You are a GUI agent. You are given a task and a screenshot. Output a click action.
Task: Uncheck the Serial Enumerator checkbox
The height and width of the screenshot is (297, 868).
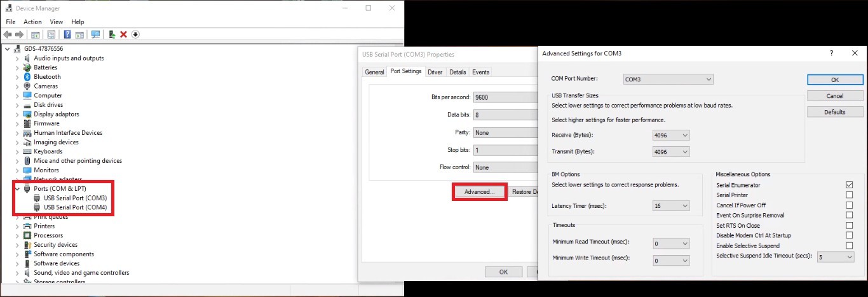point(849,185)
